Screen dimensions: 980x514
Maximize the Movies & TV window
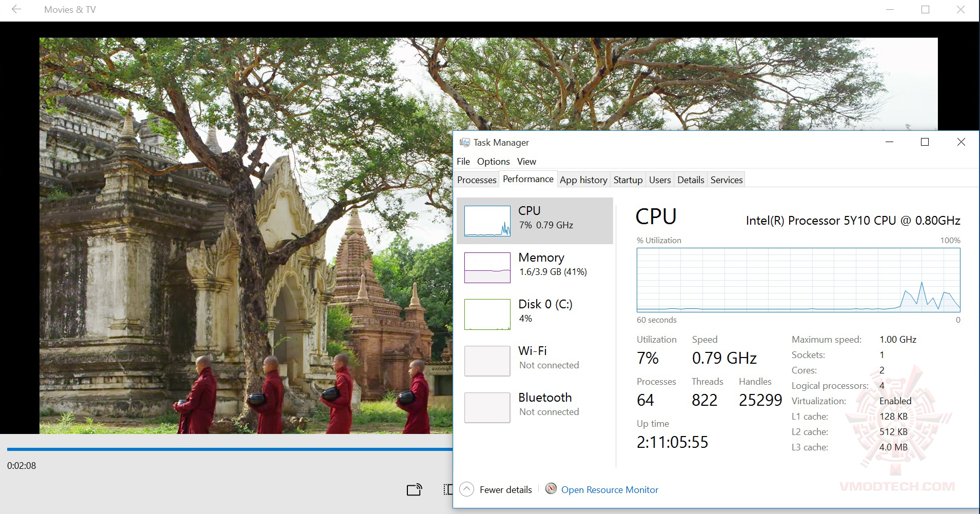tap(926, 9)
